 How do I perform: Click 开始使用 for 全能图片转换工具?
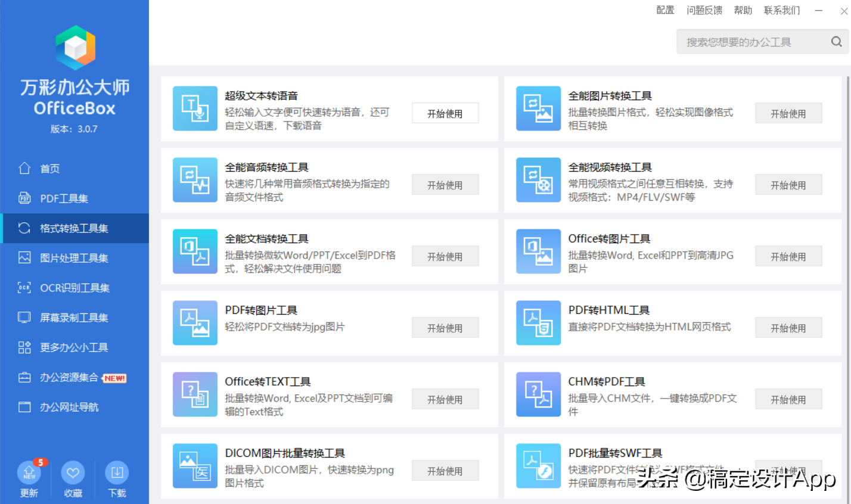(788, 113)
